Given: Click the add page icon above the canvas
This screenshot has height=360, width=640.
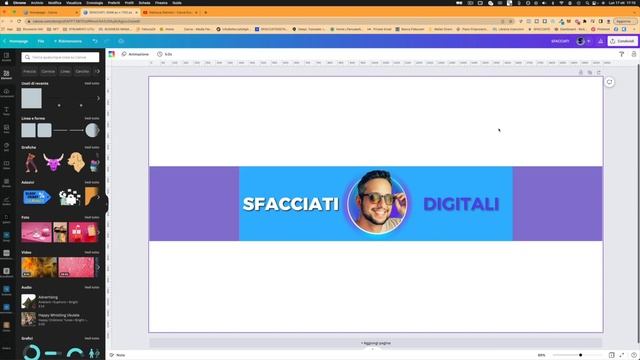Looking at the screenshot, I should tap(599, 72).
